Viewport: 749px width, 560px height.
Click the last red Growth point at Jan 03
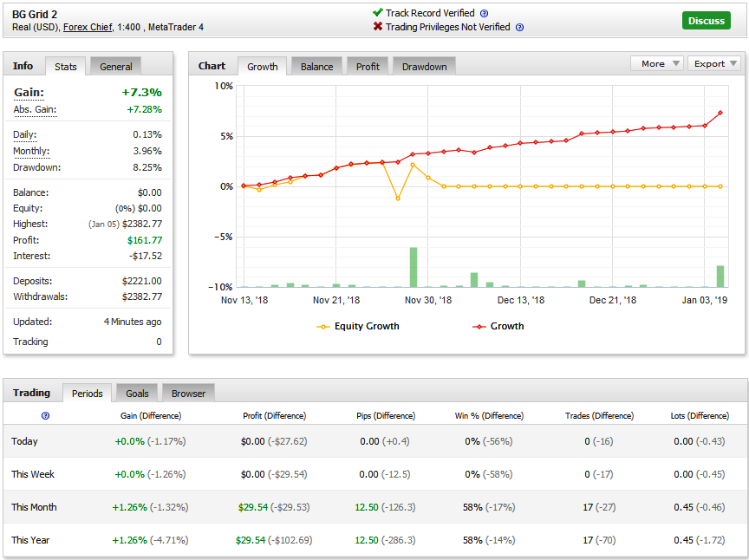tap(720, 113)
